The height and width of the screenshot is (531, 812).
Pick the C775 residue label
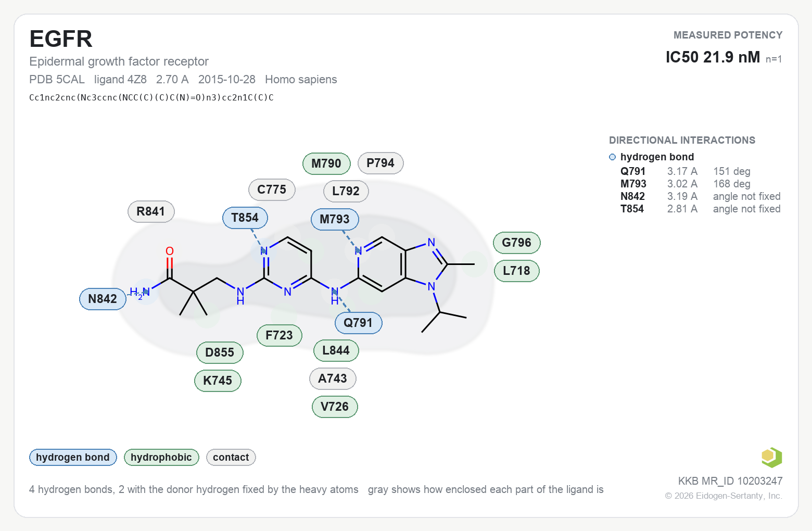point(272,189)
